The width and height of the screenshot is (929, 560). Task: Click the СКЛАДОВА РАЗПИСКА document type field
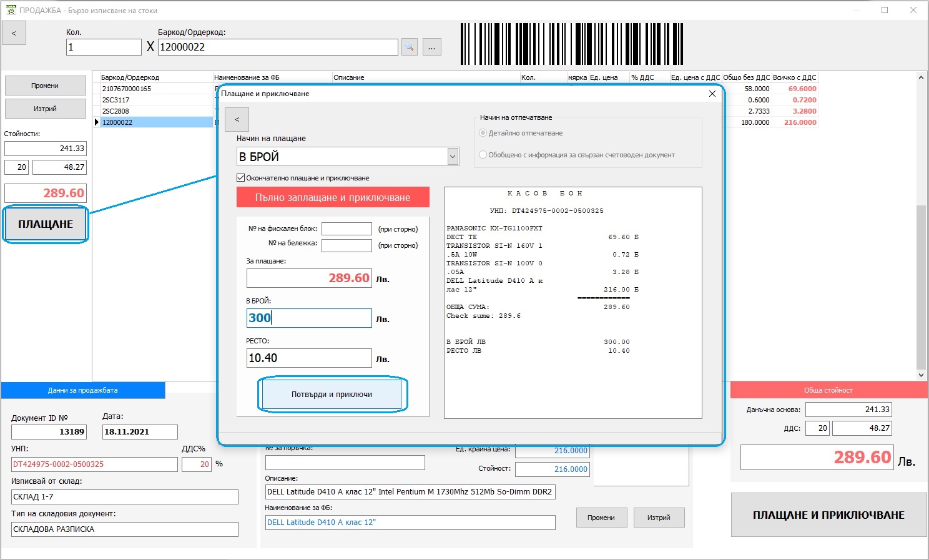click(125, 529)
